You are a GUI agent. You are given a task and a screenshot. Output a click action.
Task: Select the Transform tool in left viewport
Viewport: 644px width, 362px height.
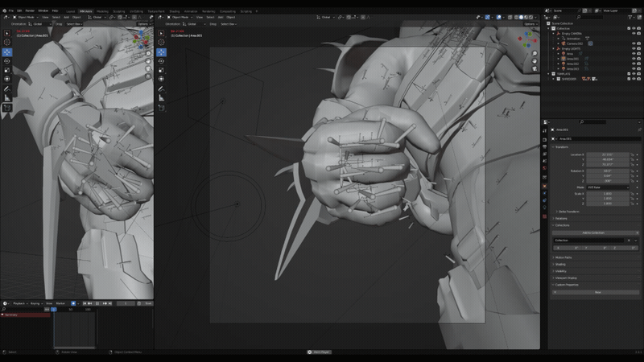(7, 79)
